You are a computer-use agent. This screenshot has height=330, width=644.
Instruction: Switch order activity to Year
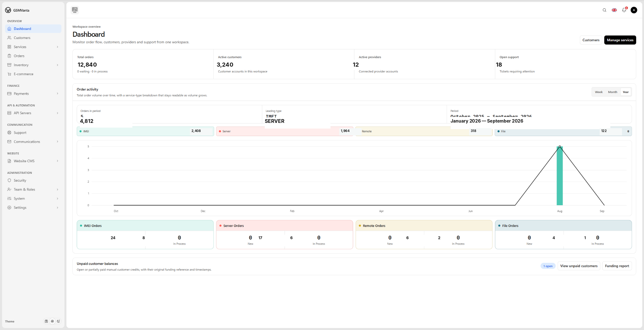(x=626, y=92)
